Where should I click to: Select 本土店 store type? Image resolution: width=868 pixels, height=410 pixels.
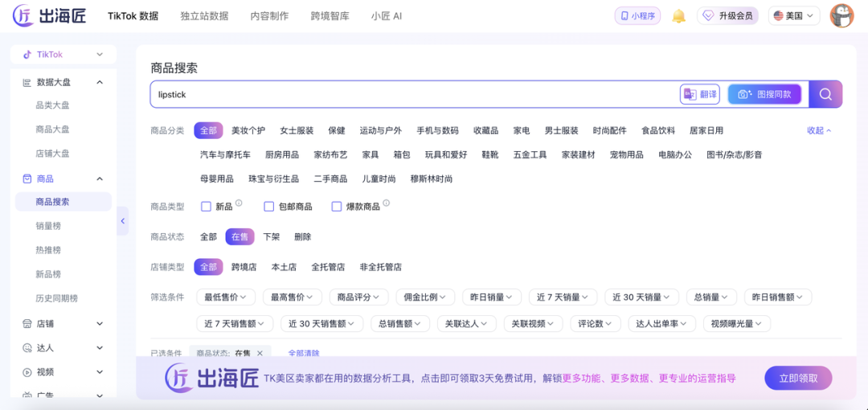[284, 267]
